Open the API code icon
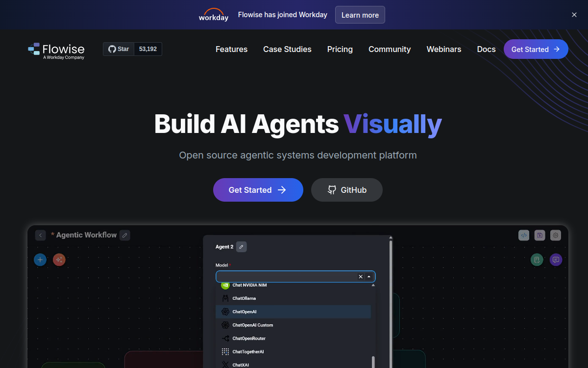Image resolution: width=588 pixels, height=368 pixels. tap(524, 235)
